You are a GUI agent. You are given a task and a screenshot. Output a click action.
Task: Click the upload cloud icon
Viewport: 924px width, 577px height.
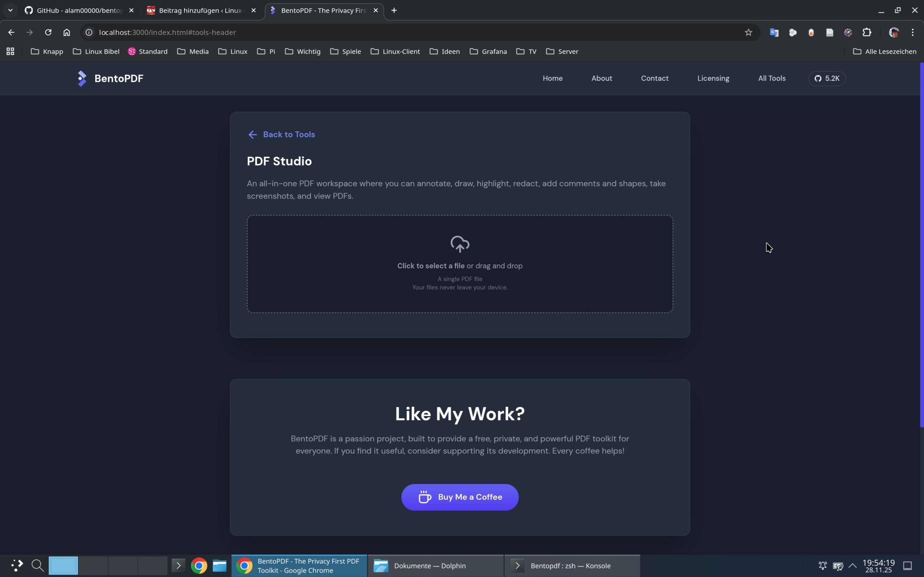(x=460, y=244)
